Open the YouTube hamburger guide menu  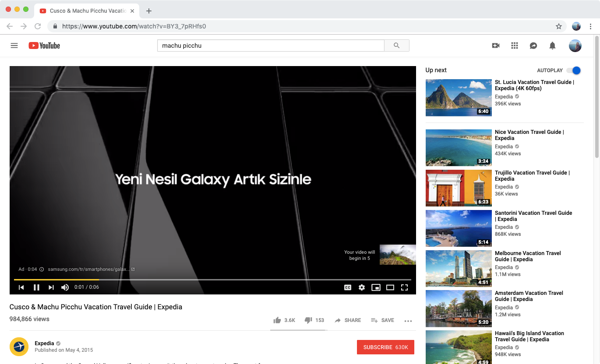[x=14, y=45]
